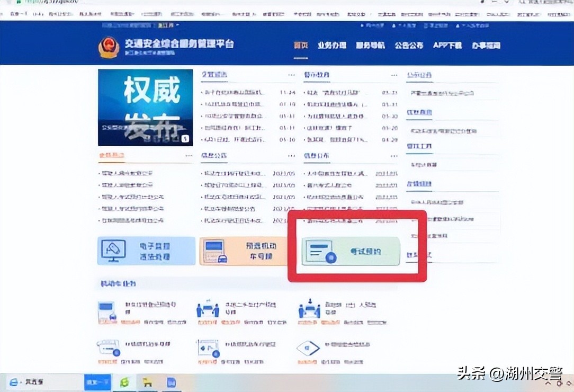Open the green browser icon on taskbar

click(124, 381)
